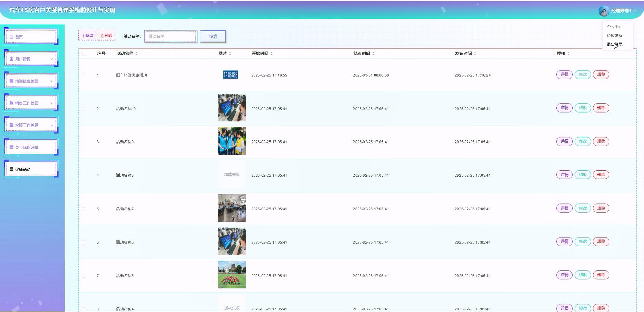Sort by the 活动名称 column sort arrows
Screen dimensions: 644x312
136,54
